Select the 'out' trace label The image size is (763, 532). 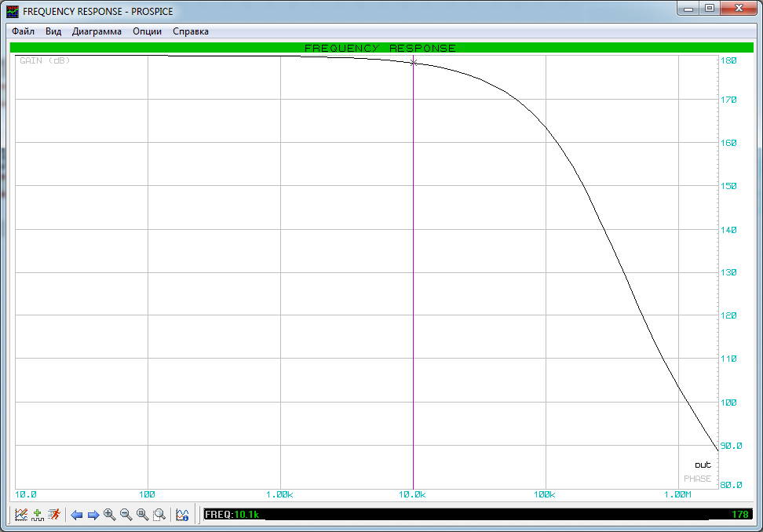click(703, 465)
